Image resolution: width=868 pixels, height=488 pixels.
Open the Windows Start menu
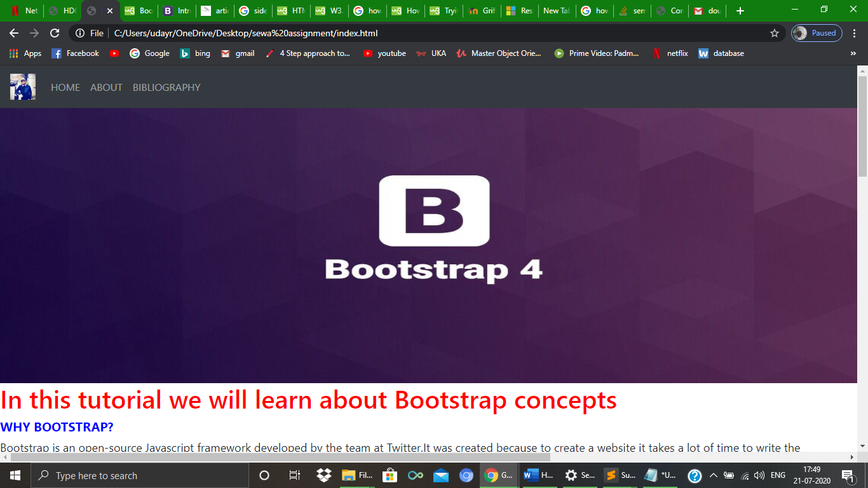(x=15, y=475)
